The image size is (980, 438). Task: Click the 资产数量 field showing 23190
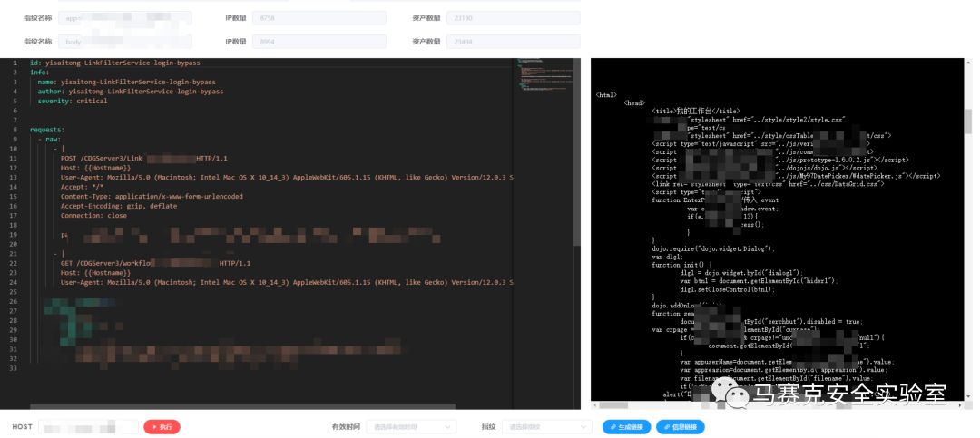coord(513,18)
